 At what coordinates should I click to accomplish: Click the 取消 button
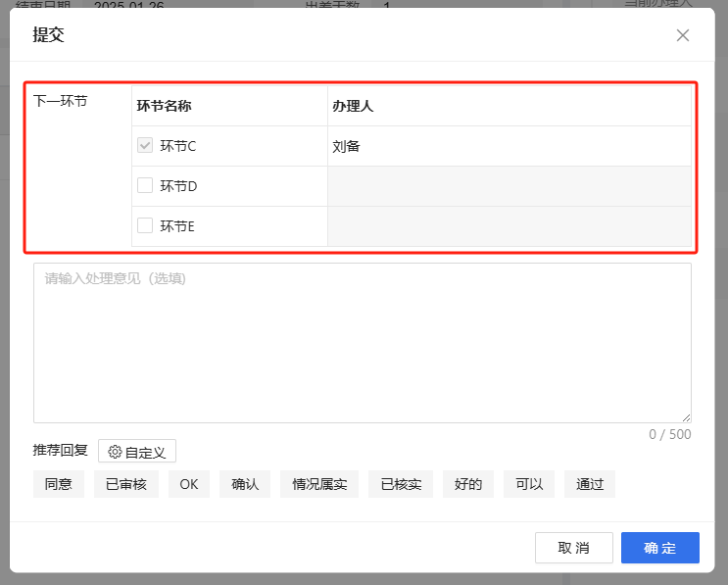point(573,548)
